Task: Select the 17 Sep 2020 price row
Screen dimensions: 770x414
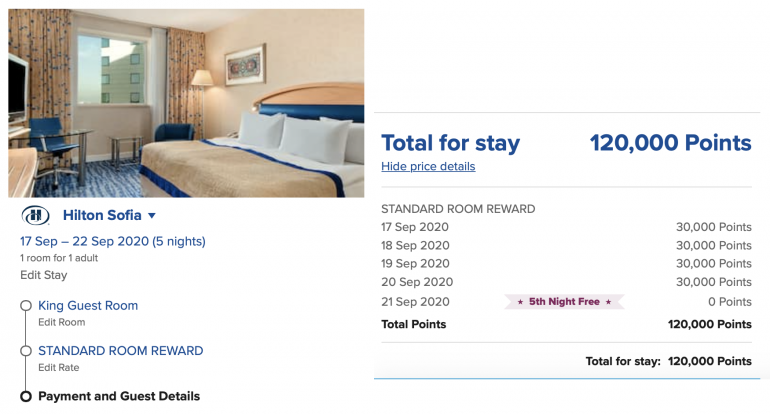Action: click(x=566, y=227)
